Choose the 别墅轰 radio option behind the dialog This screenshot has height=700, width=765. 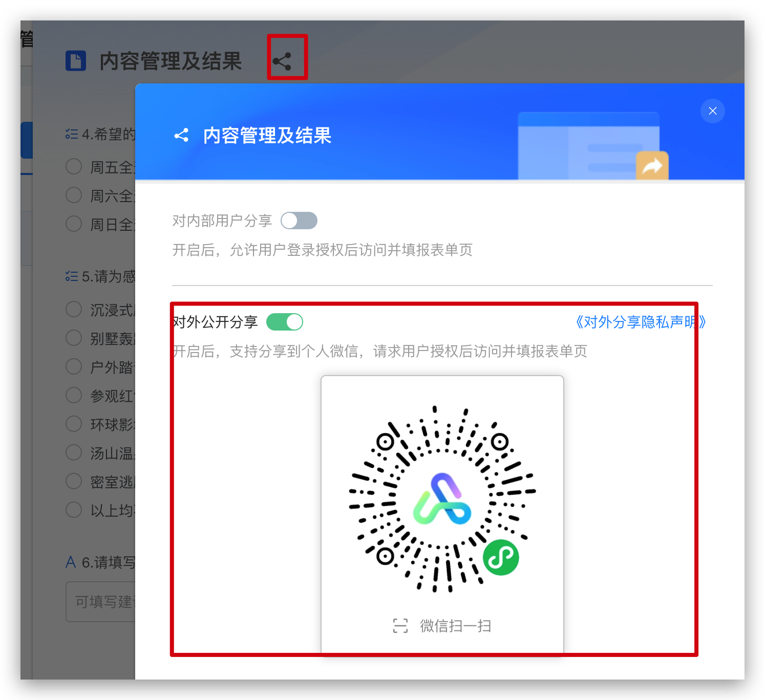(74, 338)
